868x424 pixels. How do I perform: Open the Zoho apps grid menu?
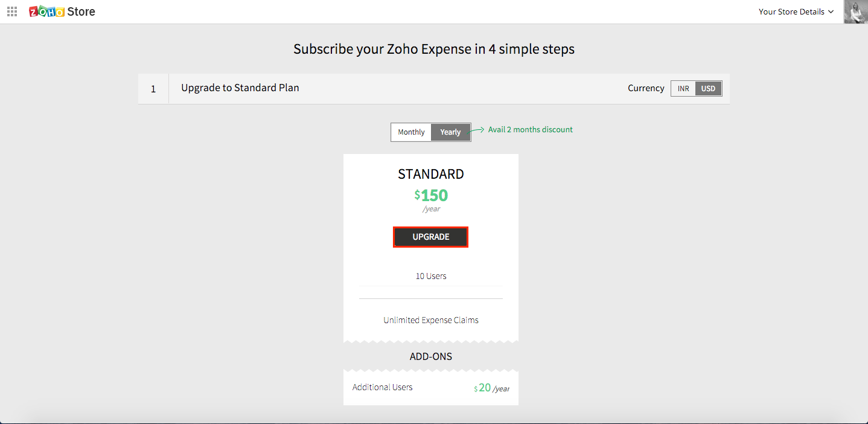[x=11, y=11]
